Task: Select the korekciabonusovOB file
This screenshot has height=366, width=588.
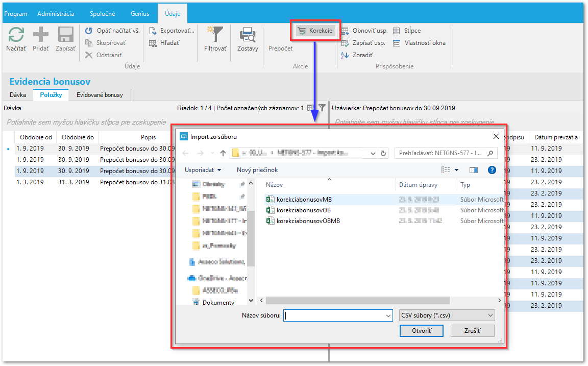Action: (x=303, y=210)
